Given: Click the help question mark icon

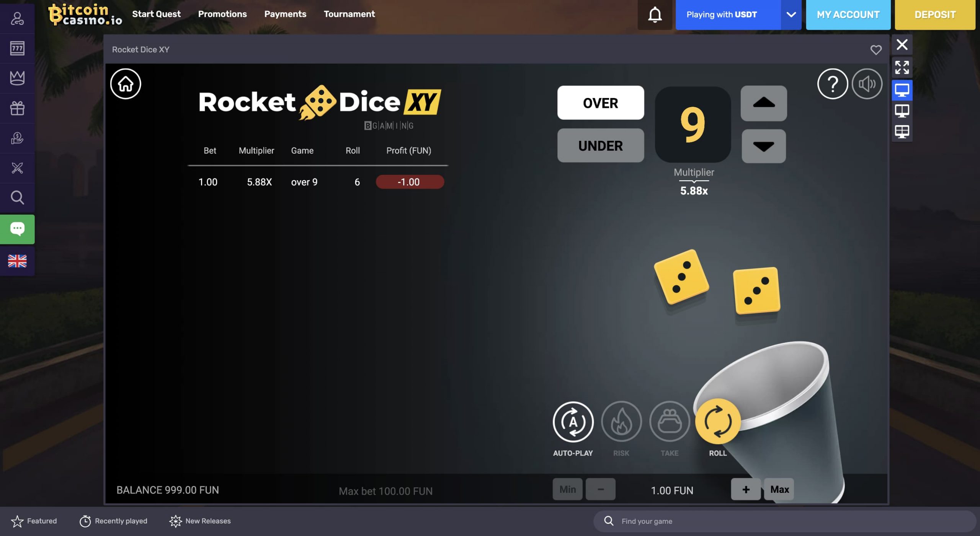Looking at the screenshot, I should (x=833, y=83).
